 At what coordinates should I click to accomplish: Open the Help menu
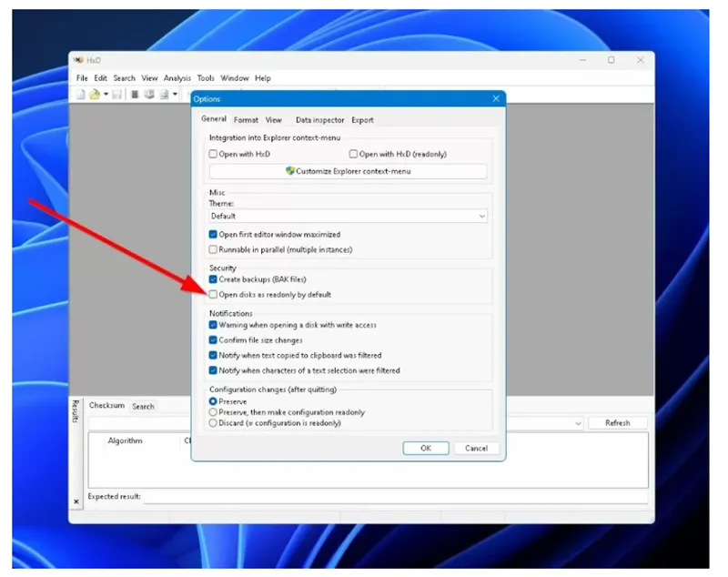coord(263,78)
